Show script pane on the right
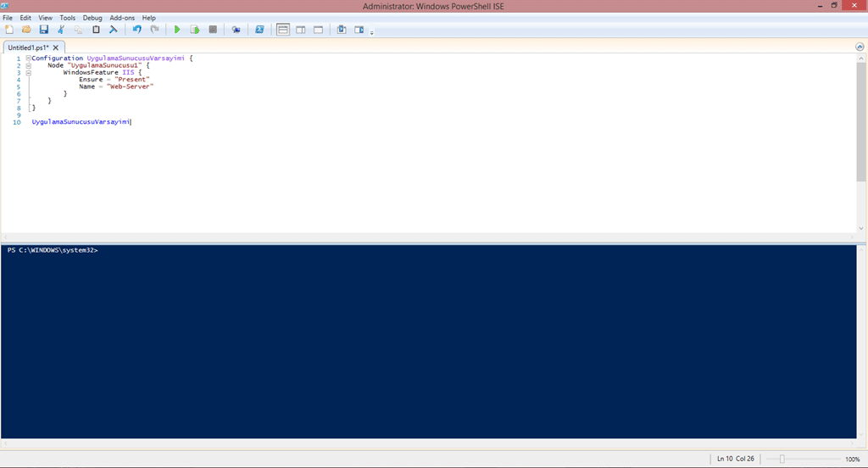The width and height of the screenshot is (868, 468). pos(301,30)
